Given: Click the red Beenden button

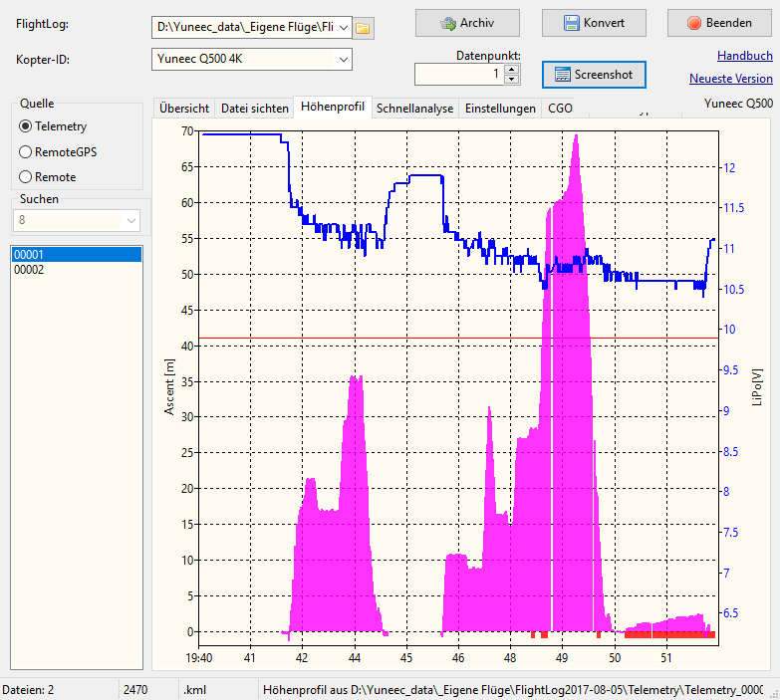Looking at the screenshot, I should (722, 22).
